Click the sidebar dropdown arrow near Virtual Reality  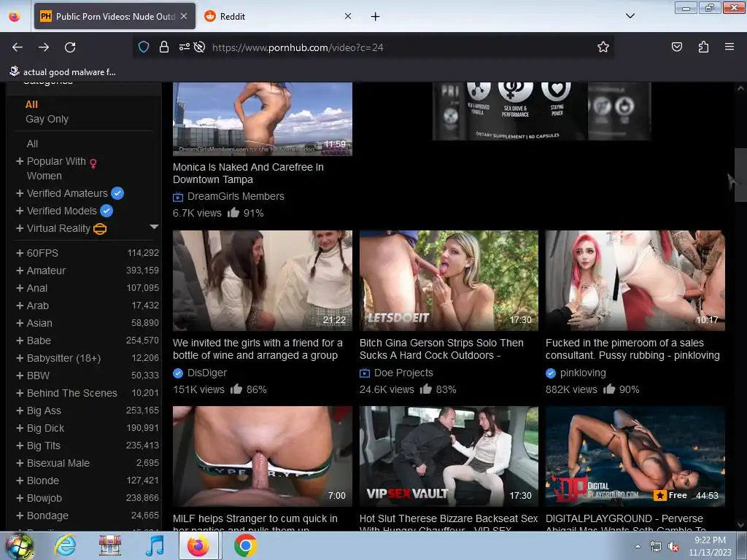pyautogui.click(x=154, y=227)
